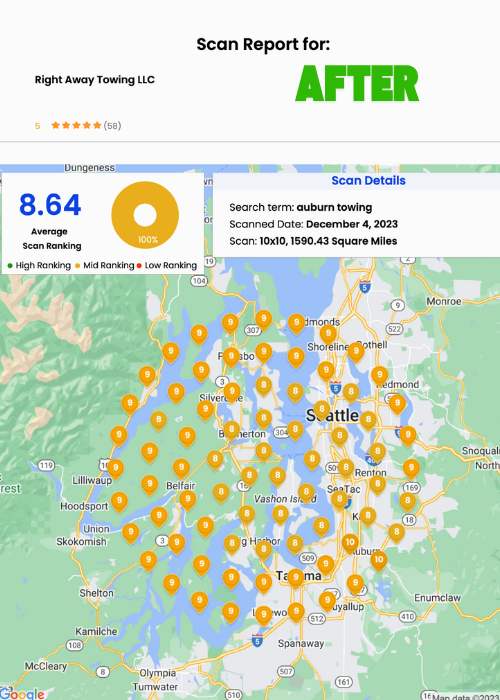
Task: Select the pin above the Shoreline label
Action: (328, 335)
